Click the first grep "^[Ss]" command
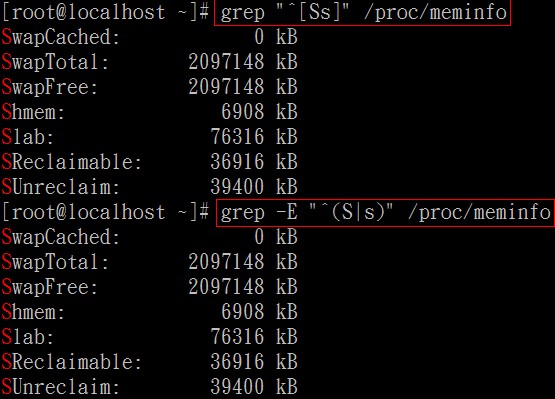The height and width of the screenshot is (399, 555). coord(362,12)
